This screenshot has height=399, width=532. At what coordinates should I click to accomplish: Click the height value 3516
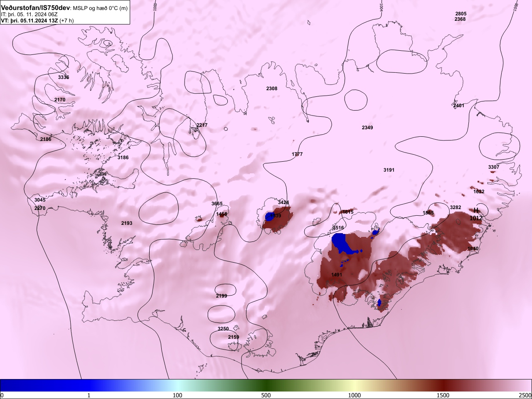(x=338, y=228)
